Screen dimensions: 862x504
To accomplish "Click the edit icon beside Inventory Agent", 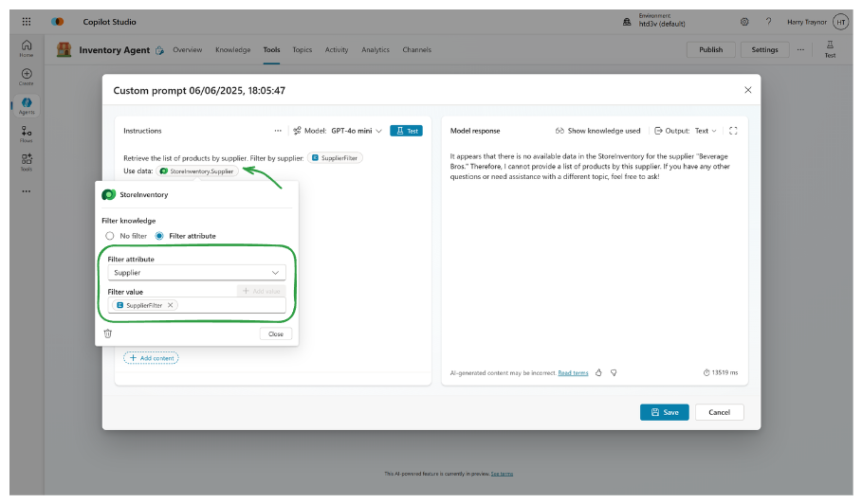I will (159, 50).
